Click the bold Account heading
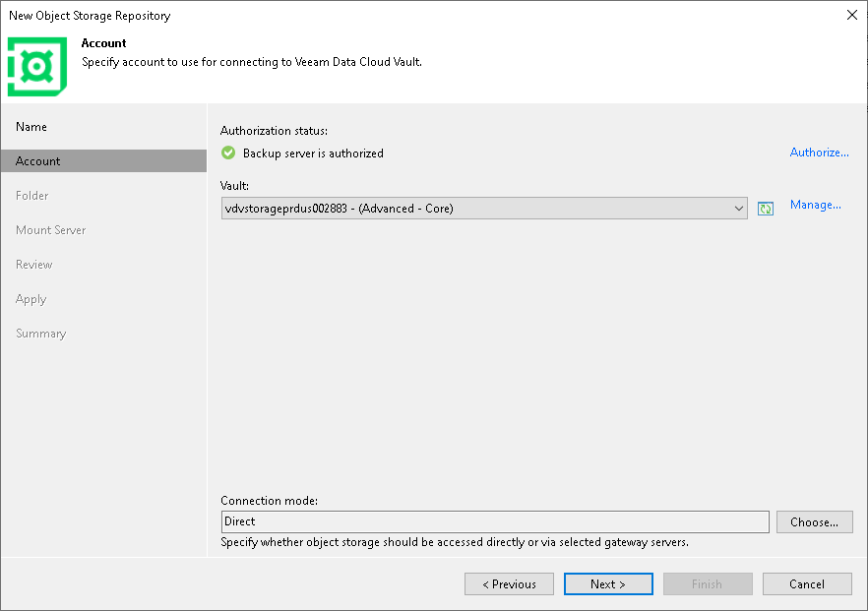Screen dimensions: 868x611 point(103,43)
